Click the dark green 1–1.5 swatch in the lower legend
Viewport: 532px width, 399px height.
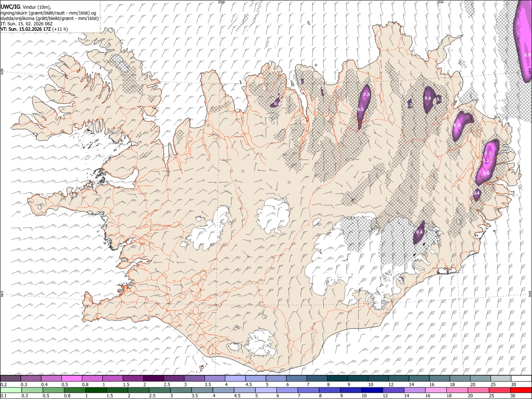click(96, 390)
